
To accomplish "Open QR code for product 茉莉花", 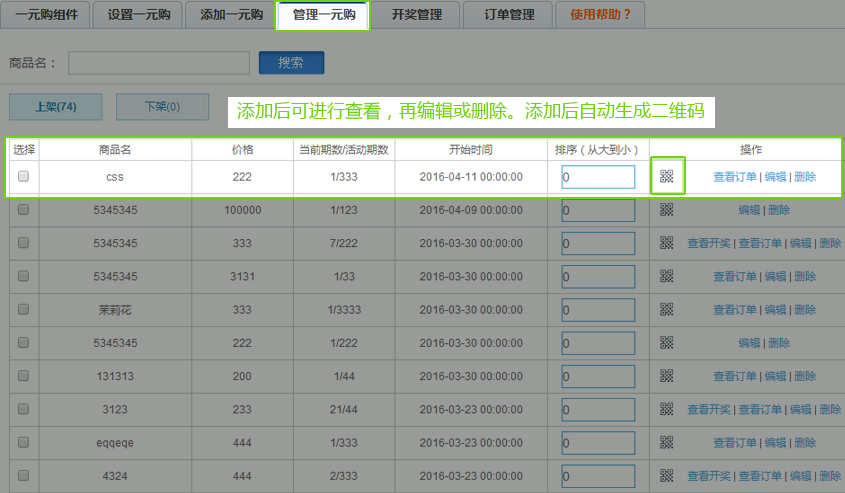I will [667, 310].
